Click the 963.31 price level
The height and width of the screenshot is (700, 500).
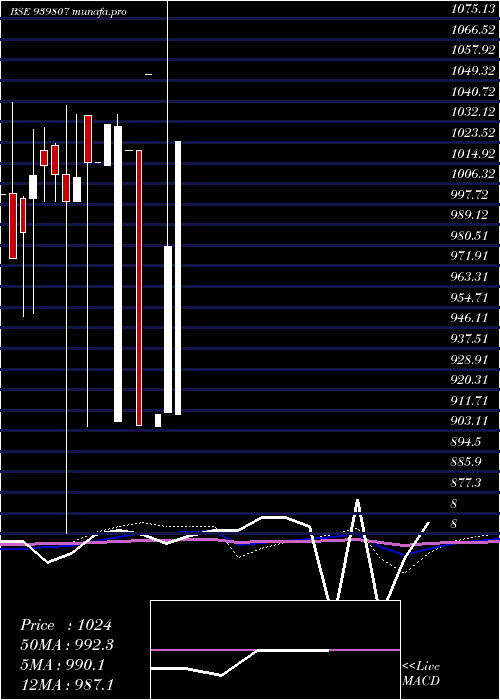[x=470, y=277]
